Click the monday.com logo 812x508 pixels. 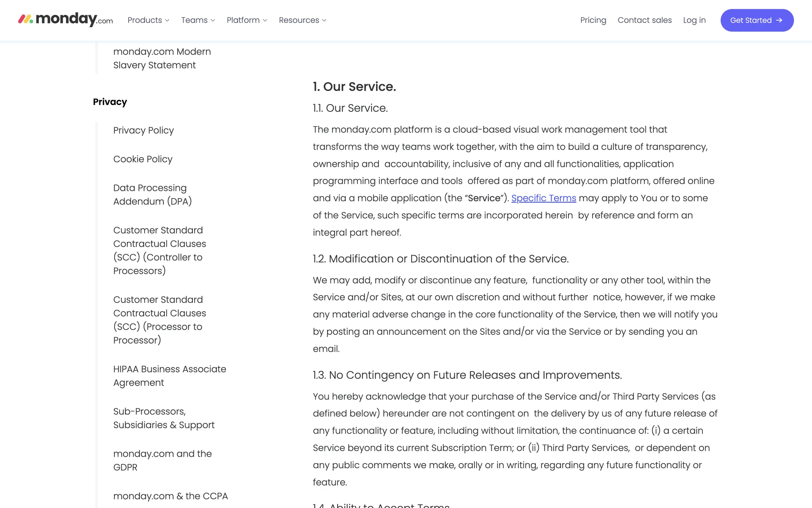(66, 19)
